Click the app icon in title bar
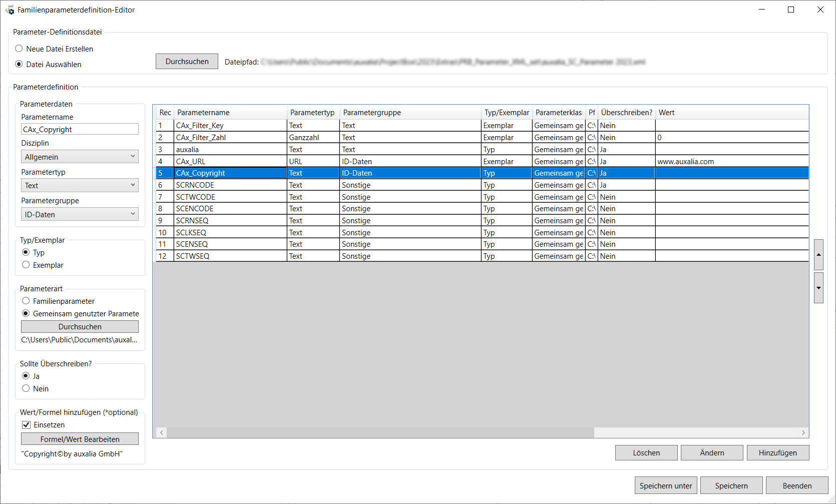The width and height of the screenshot is (836, 504). pyautogui.click(x=10, y=10)
